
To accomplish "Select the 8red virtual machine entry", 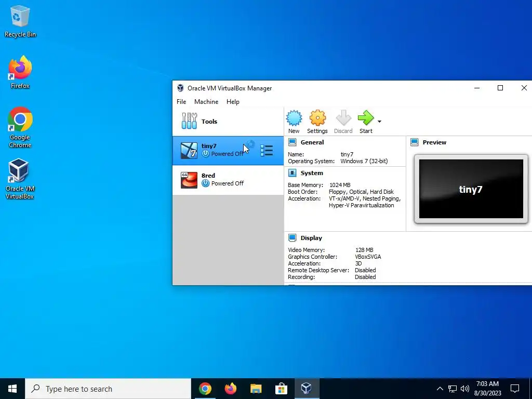I will tap(228, 180).
